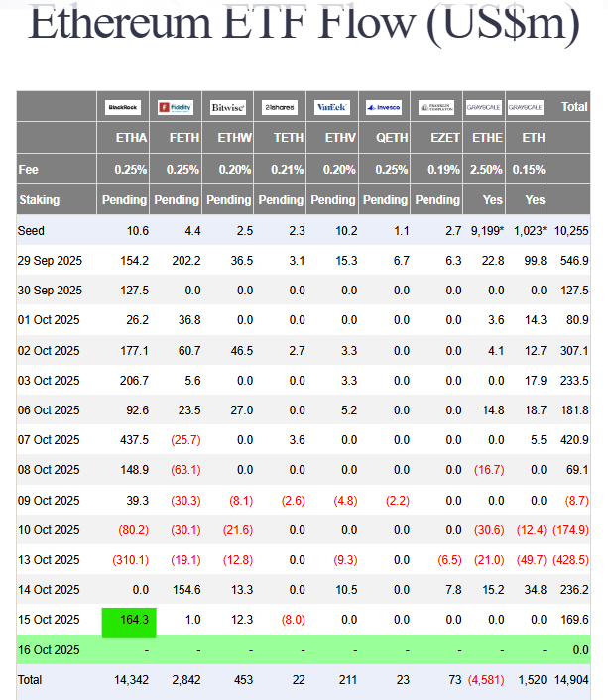This screenshot has height=700, width=608.
Task: Click the Staking row label
Action: click(x=40, y=200)
